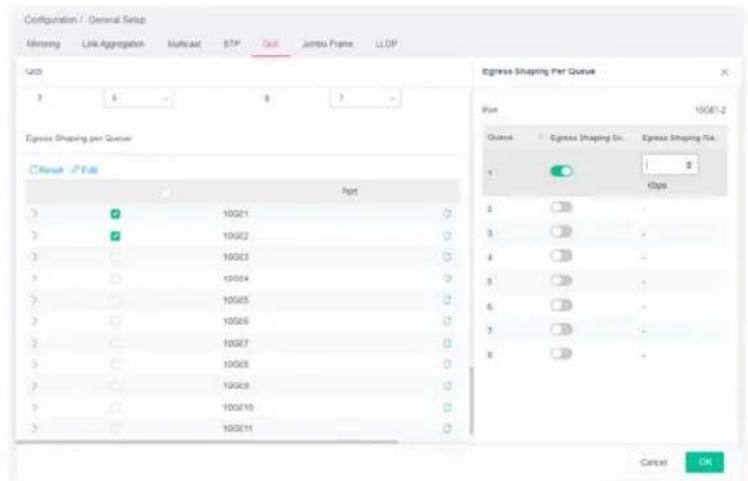Switch to the LLDP tab
The height and width of the screenshot is (481, 748).
point(386,44)
